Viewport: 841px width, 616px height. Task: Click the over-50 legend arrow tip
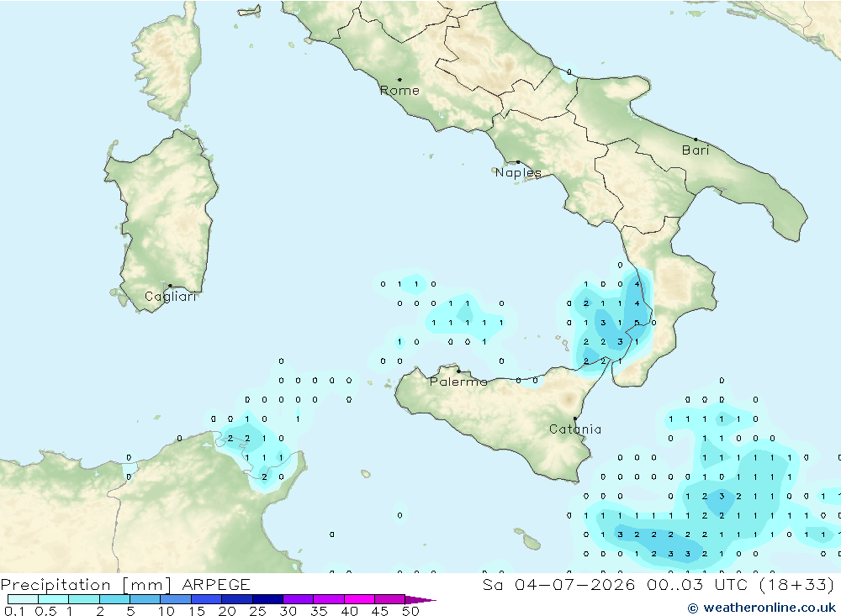pyautogui.click(x=421, y=600)
